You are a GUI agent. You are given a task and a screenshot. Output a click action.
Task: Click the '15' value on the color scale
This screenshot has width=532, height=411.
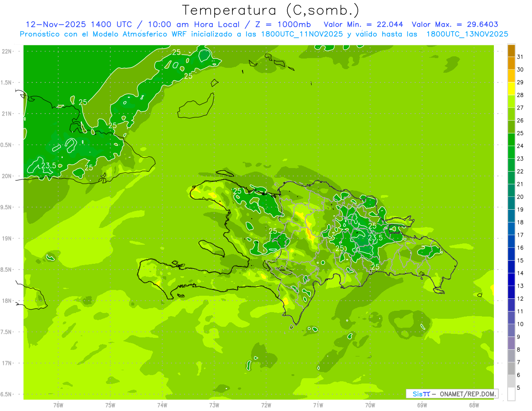click(520, 260)
